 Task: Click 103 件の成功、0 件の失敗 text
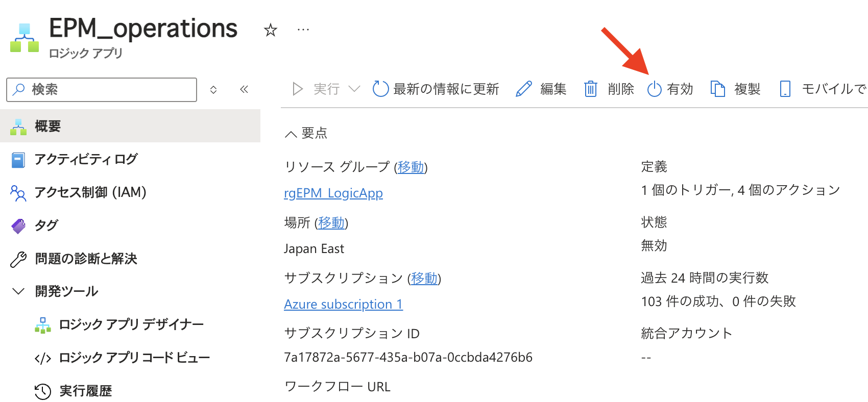pyautogui.click(x=718, y=301)
